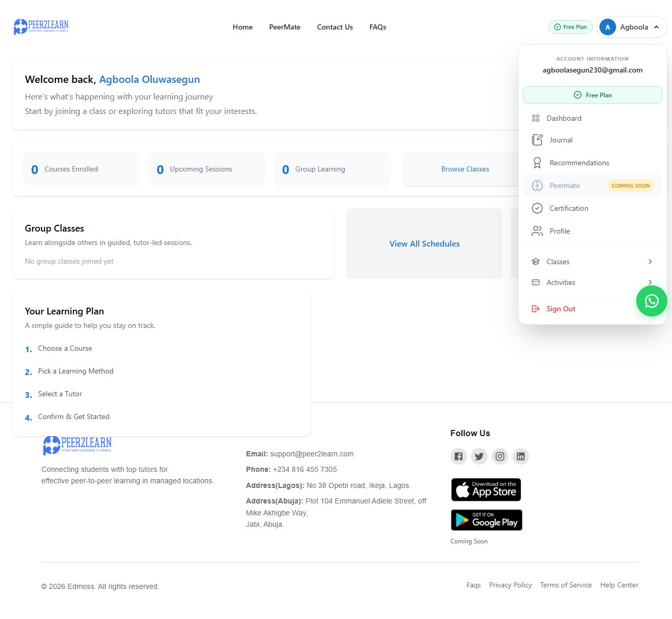Click the Peer2Learn logo in header
This screenshot has height=619, width=672.
click(x=41, y=26)
